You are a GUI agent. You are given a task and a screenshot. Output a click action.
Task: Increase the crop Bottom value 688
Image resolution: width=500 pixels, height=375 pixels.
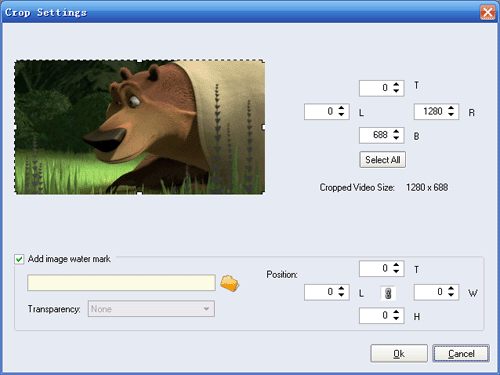click(x=396, y=132)
